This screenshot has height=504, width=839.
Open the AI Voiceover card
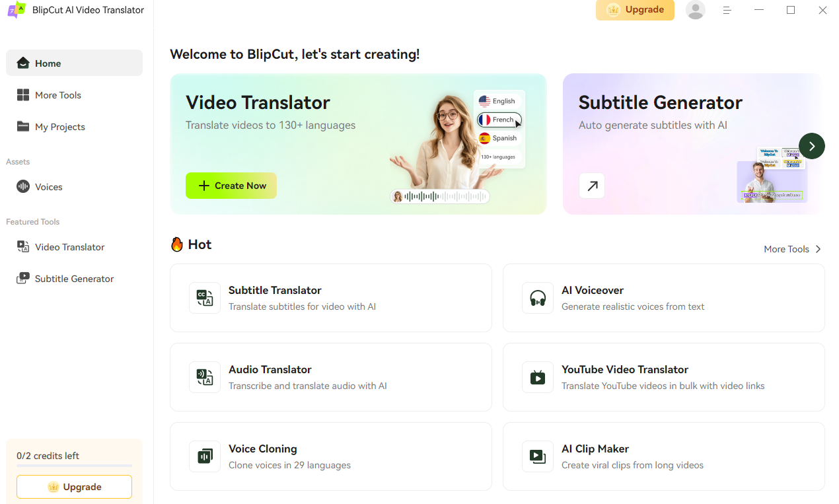664,298
